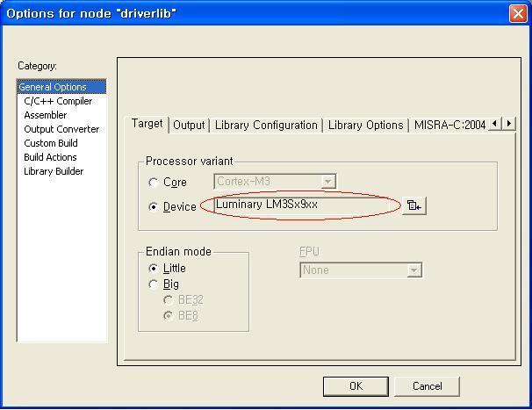The image size is (532, 410).
Task: Select Custom Build category
Action: click(51, 143)
